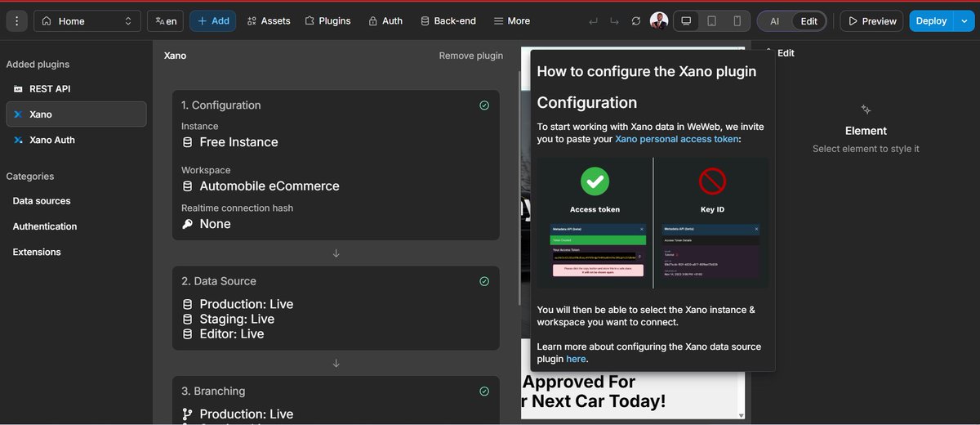Open Extensions category
The image size is (980, 425).
pos(37,252)
